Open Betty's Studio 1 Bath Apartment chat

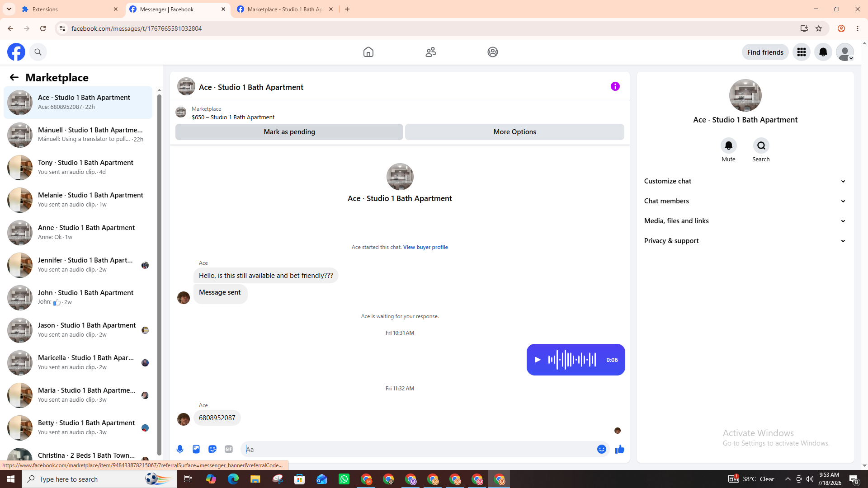[x=78, y=427]
